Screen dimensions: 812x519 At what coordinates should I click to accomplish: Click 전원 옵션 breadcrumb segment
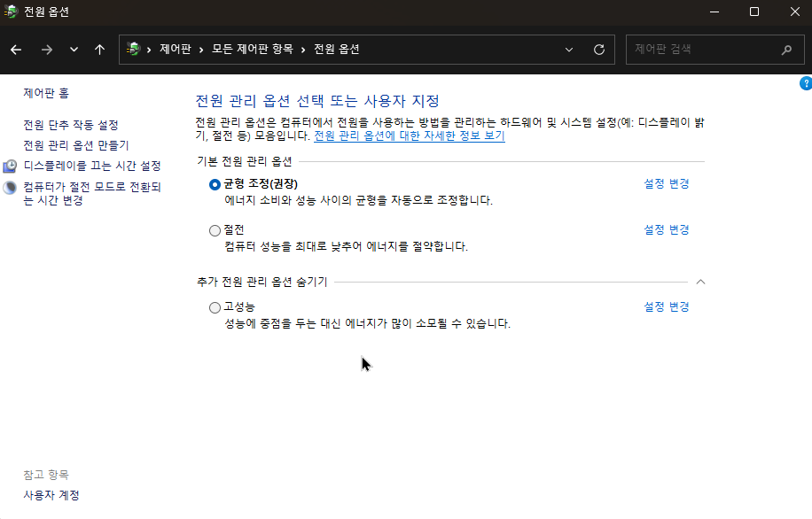click(x=337, y=50)
